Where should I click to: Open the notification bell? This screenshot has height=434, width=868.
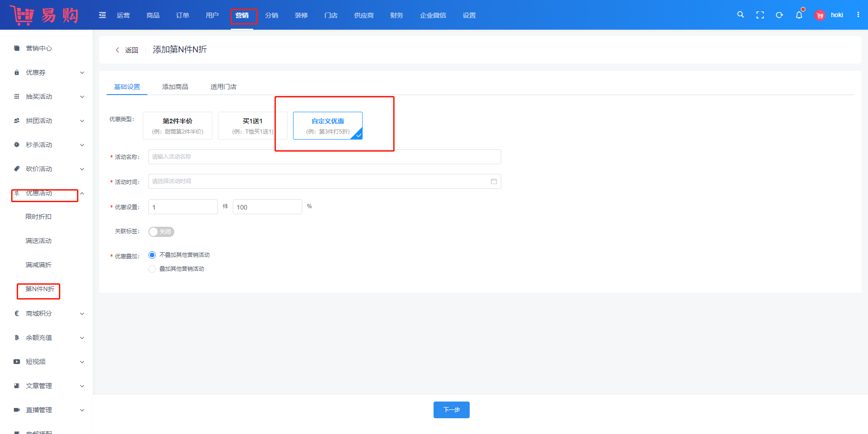[799, 15]
